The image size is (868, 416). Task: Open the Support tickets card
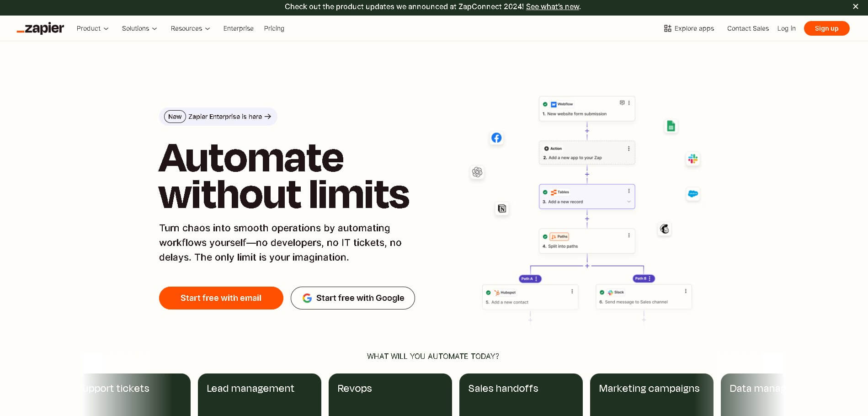137,395
